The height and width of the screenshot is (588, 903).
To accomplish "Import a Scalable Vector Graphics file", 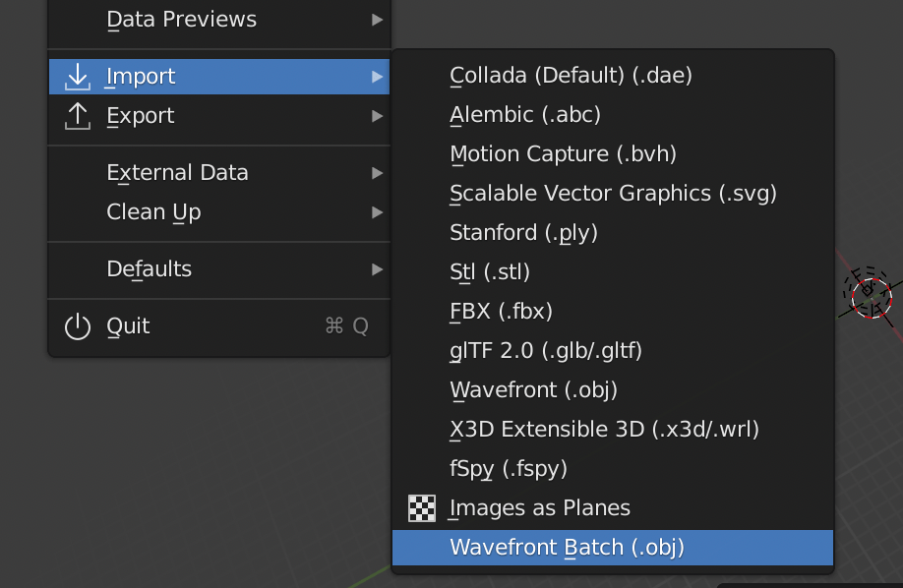I will pyautogui.click(x=612, y=193).
